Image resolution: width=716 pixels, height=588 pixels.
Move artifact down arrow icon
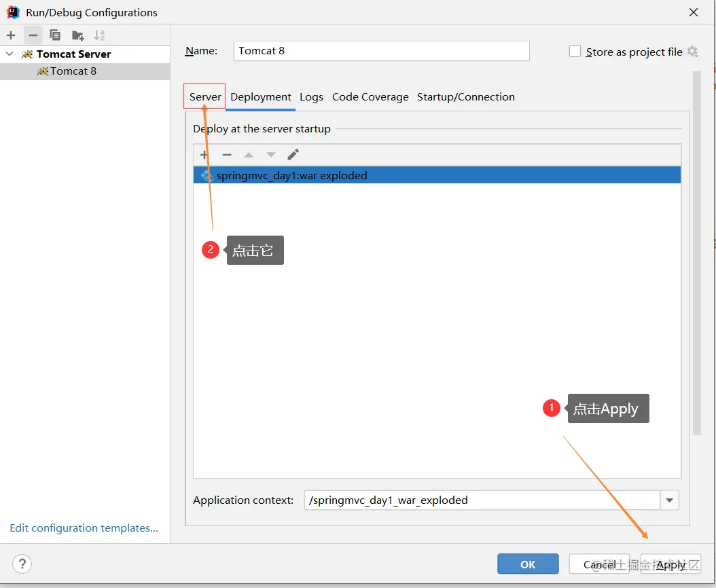pyautogui.click(x=271, y=155)
